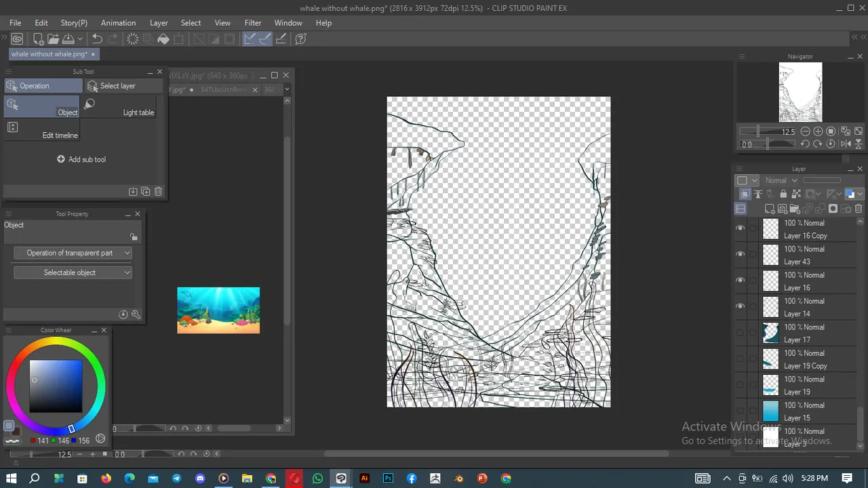Click the Clear (spinner circle) icon in the command bar

coord(133,39)
